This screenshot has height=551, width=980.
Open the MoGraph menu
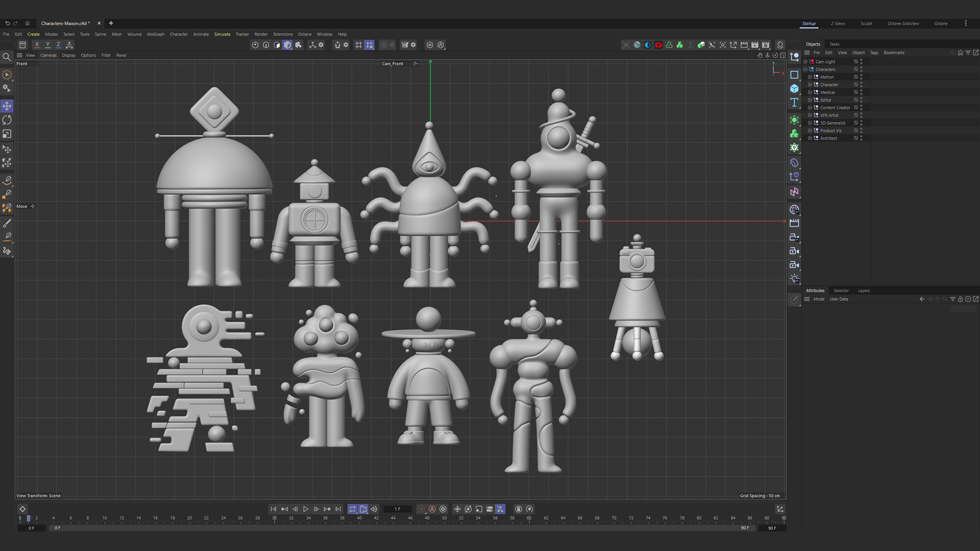[155, 34]
